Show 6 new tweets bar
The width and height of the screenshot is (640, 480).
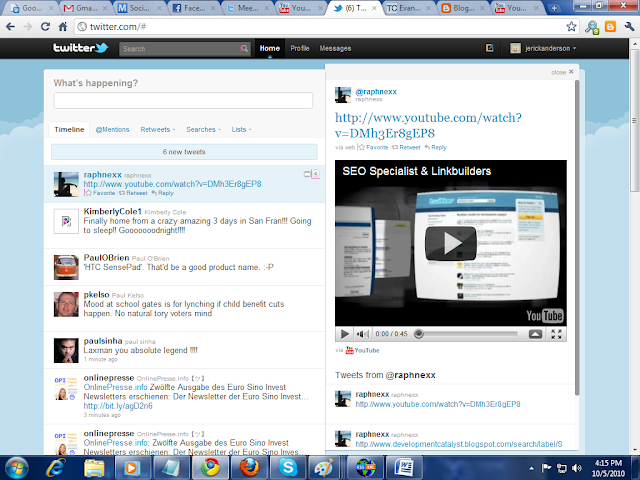pyautogui.click(x=184, y=152)
